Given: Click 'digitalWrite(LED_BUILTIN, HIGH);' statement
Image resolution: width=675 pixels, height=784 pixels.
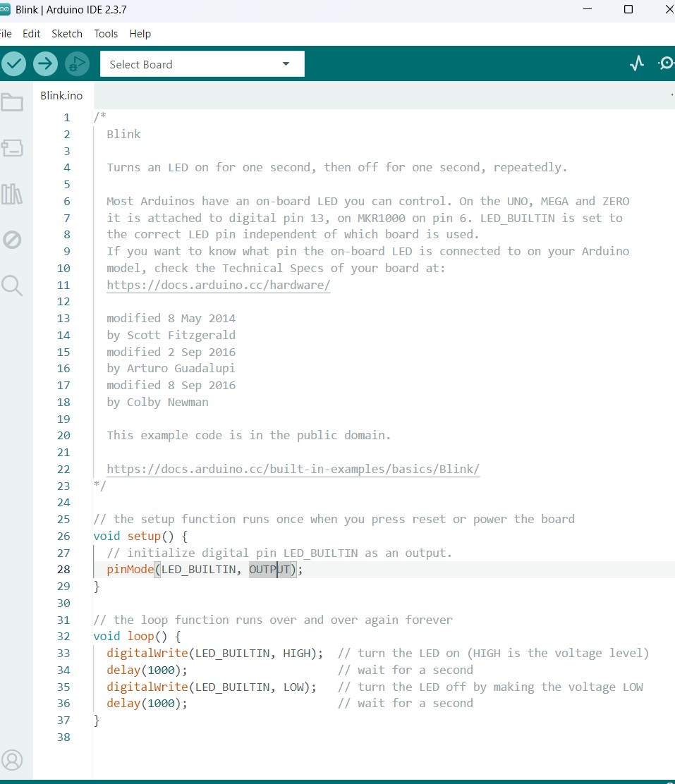Looking at the screenshot, I should tap(214, 653).
